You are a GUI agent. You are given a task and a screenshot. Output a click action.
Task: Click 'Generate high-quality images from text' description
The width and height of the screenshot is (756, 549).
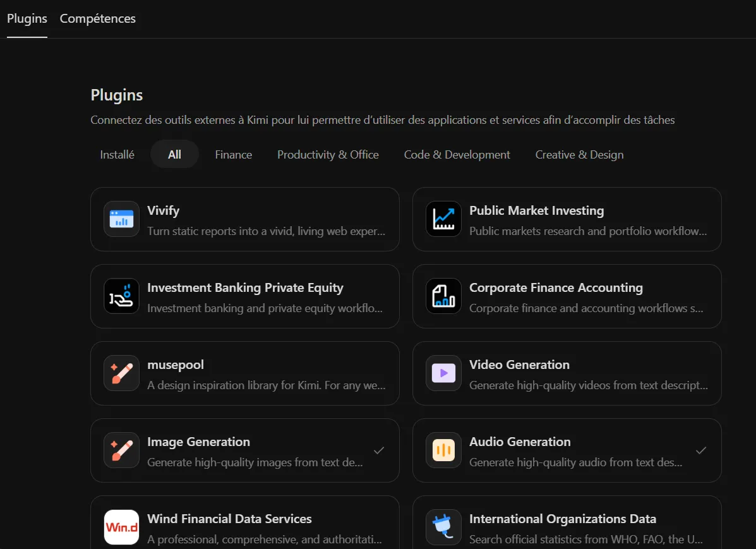tap(255, 463)
